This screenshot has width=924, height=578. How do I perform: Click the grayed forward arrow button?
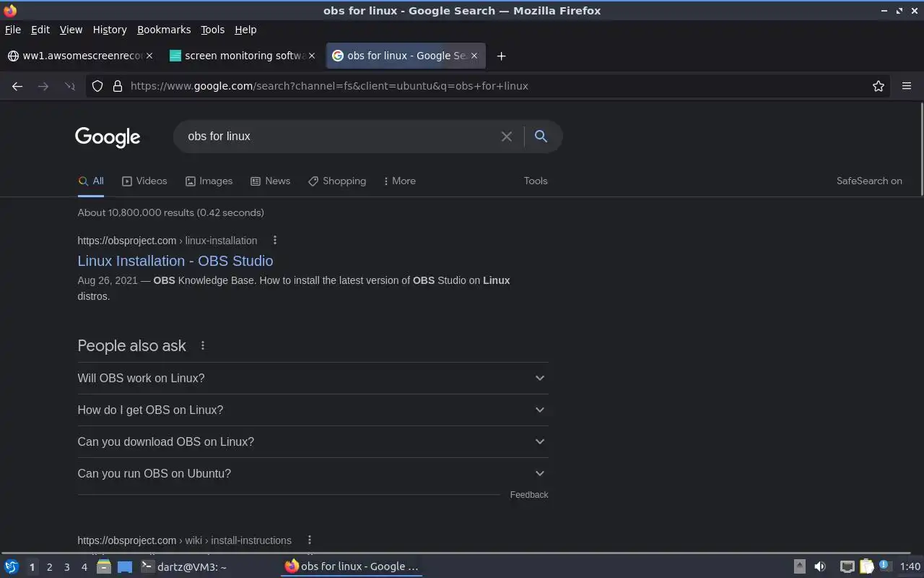pos(43,86)
